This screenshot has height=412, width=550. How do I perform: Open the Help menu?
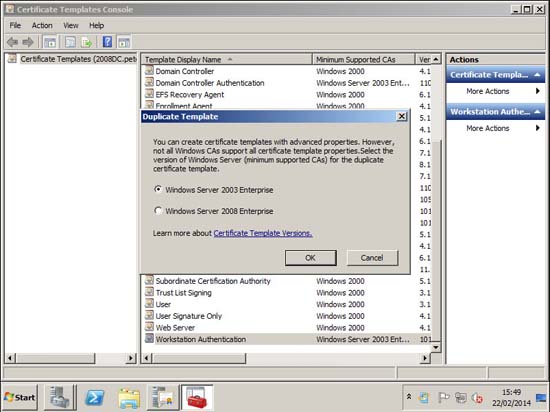coord(96,25)
